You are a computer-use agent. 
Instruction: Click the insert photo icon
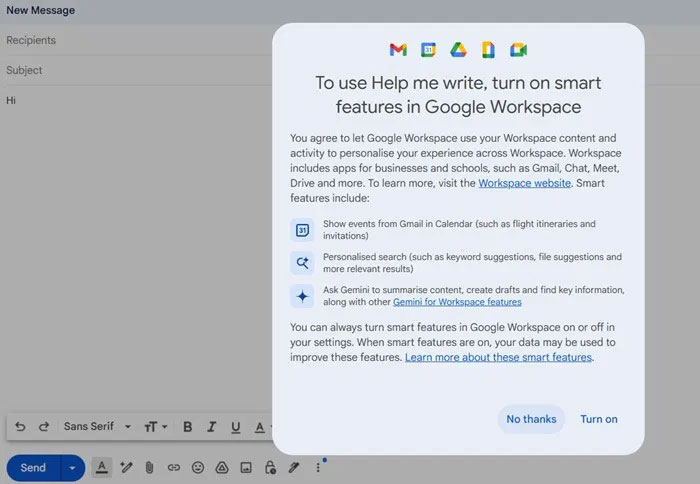tap(246, 467)
